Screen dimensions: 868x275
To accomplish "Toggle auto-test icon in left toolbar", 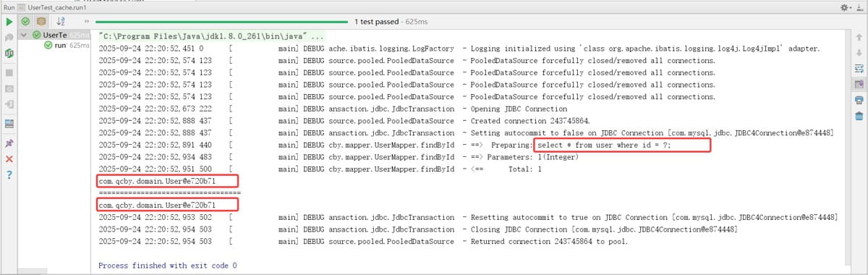I will tap(9, 53).
